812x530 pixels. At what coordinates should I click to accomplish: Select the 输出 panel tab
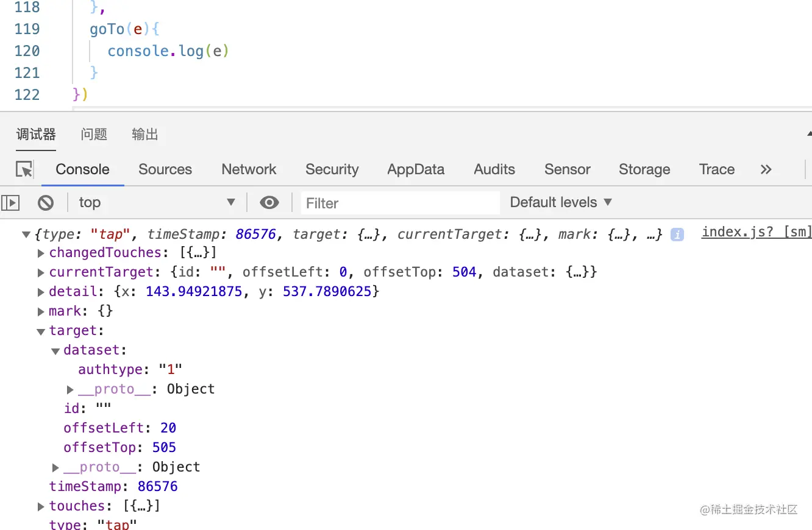tap(145, 135)
